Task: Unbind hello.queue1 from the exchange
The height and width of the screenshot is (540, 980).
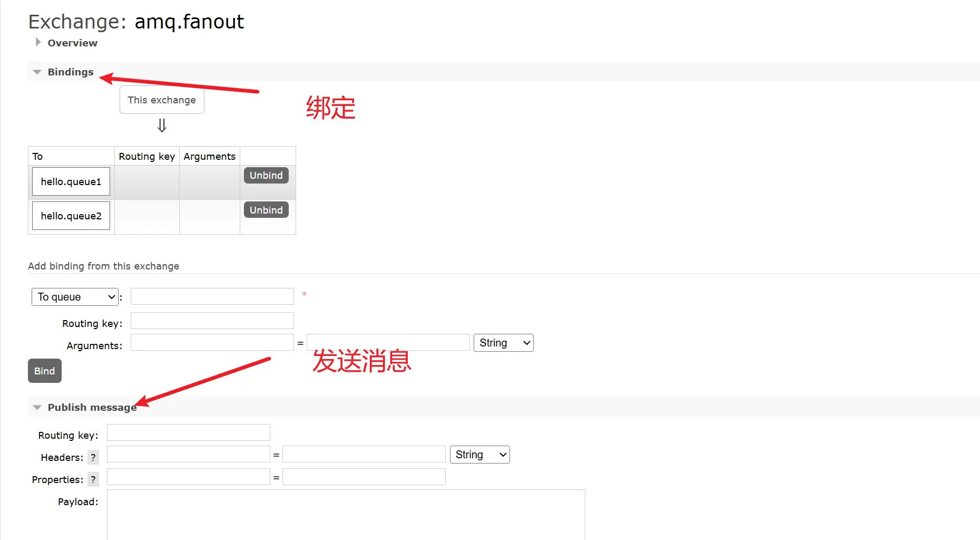Action: (266, 176)
